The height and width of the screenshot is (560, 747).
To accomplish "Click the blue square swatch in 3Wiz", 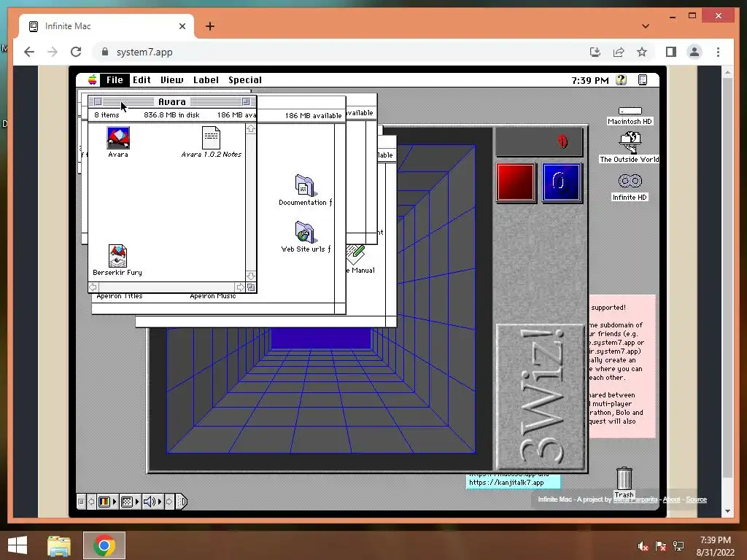I will [562, 183].
